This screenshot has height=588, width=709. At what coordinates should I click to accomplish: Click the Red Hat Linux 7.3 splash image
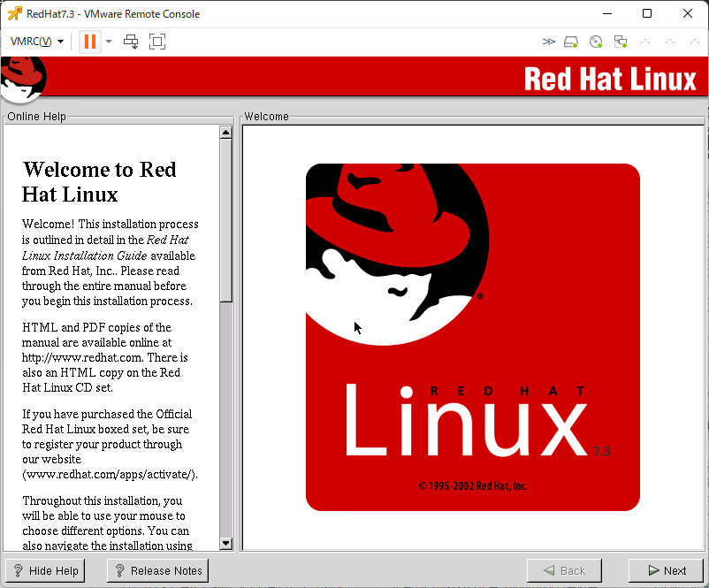(472, 337)
